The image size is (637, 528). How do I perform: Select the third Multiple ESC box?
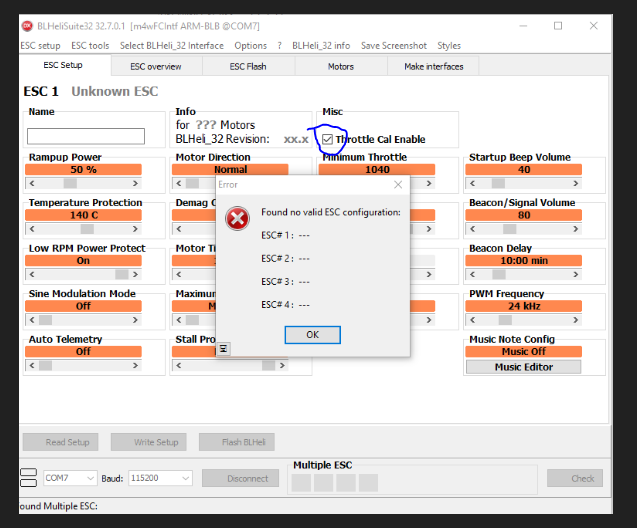pos(346,483)
